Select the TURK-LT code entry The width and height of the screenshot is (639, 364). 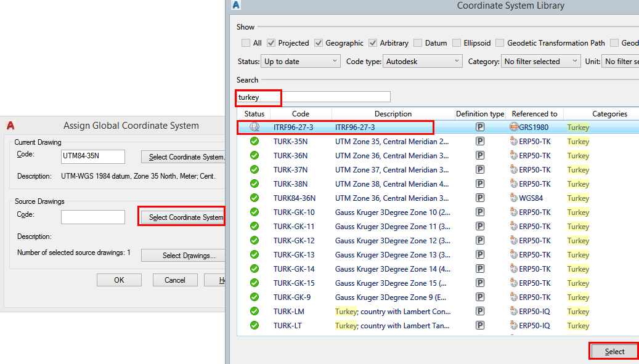[x=288, y=326]
